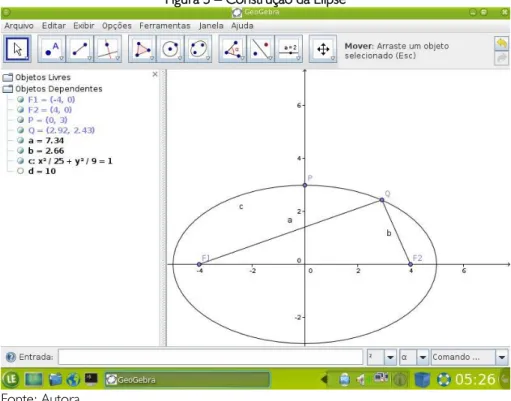511x401 pixels.
Task: Expand hidden tray icons arrow
Action: click(323, 379)
